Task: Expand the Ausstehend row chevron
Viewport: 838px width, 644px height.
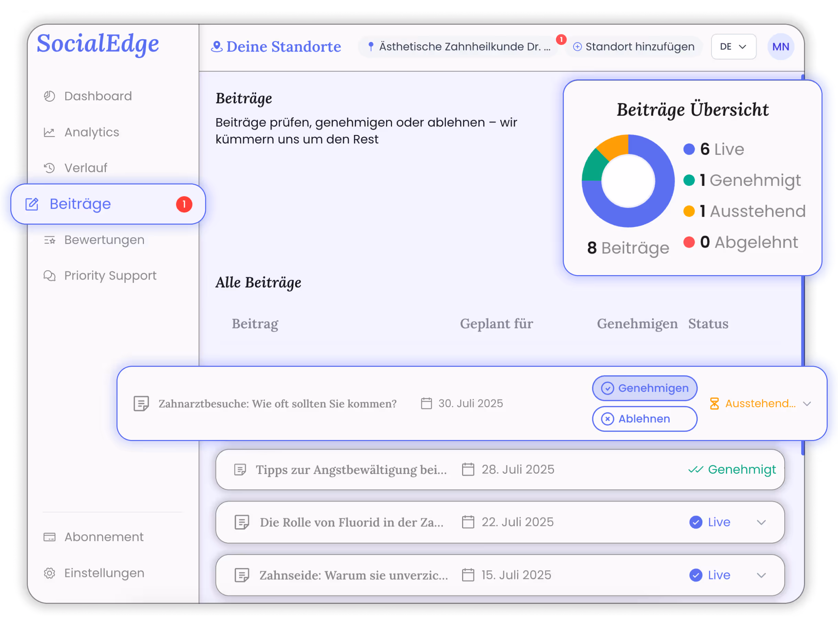Action: 806,404
